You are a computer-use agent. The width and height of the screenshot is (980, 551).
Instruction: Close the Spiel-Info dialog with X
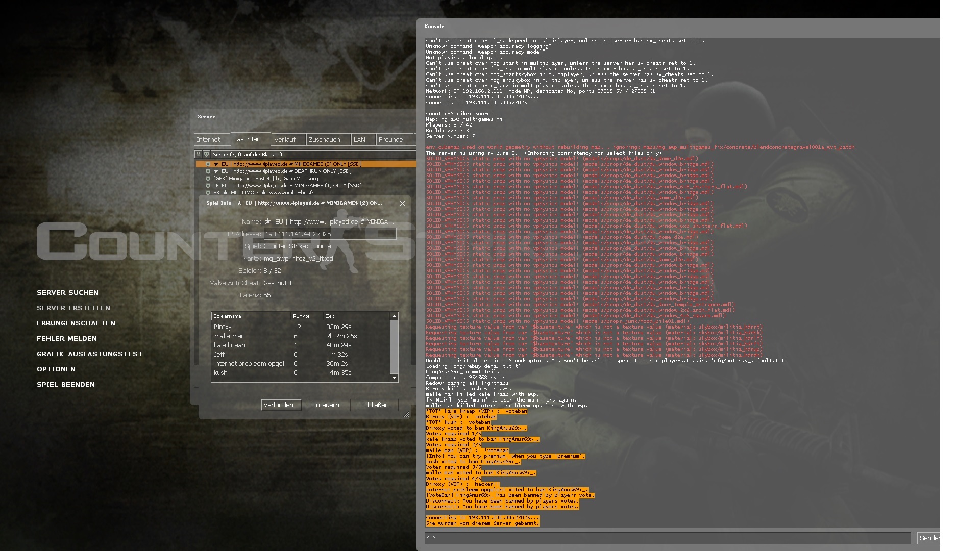tap(402, 203)
